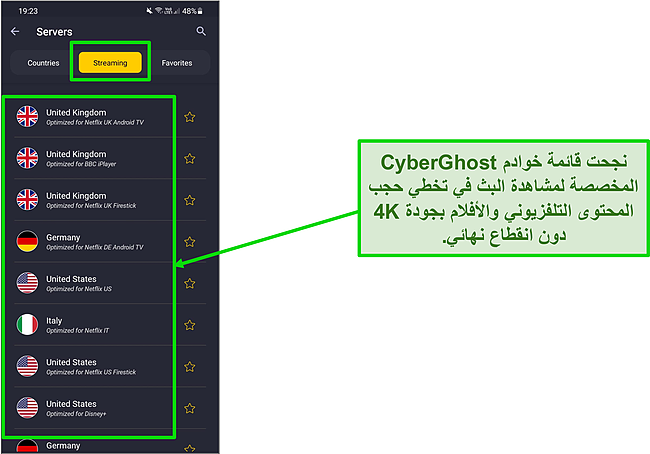Favorite the Netflix UK Android TV server
The height and width of the screenshot is (454, 650).
coord(189,117)
